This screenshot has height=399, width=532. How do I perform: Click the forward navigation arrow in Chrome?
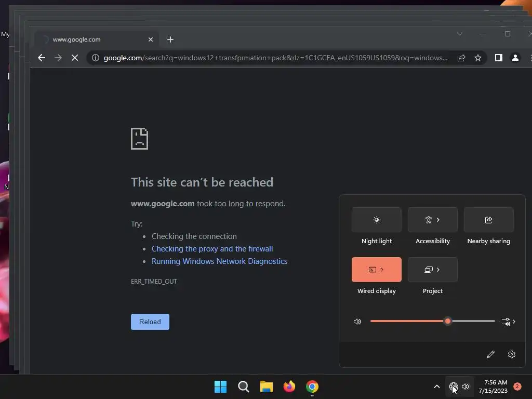tap(58, 58)
